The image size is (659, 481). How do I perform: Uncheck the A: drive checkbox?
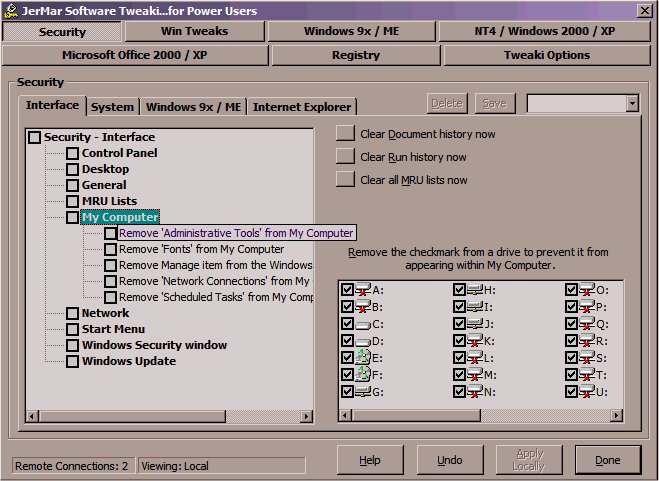(x=347, y=290)
